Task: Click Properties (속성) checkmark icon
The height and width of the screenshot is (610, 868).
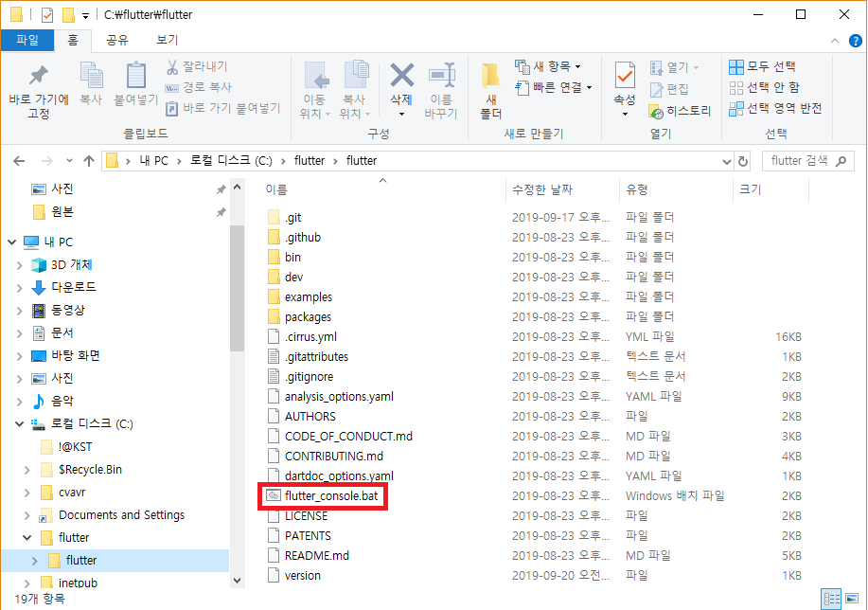Action: coord(625,76)
